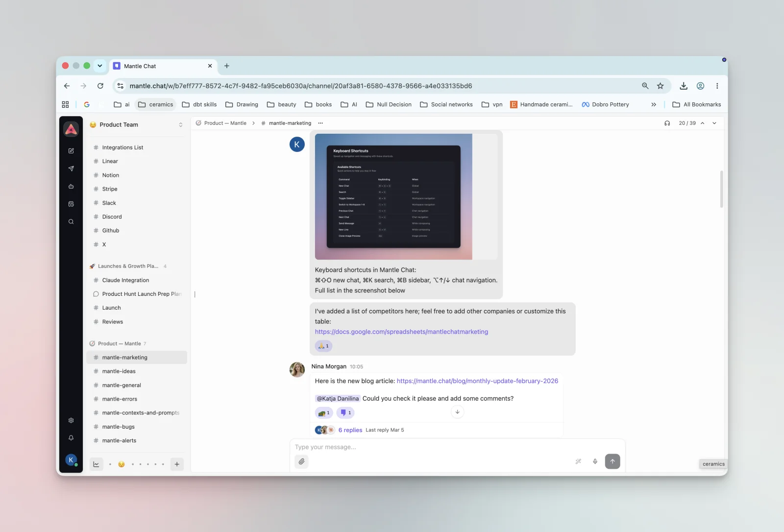Click the send message arrow button
Image resolution: width=784 pixels, height=532 pixels.
tap(612, 461)
